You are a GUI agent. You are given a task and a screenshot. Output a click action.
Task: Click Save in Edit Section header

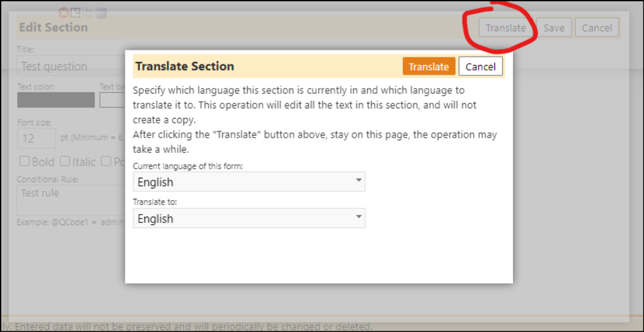pyautogui.click(x=554, y=28)
